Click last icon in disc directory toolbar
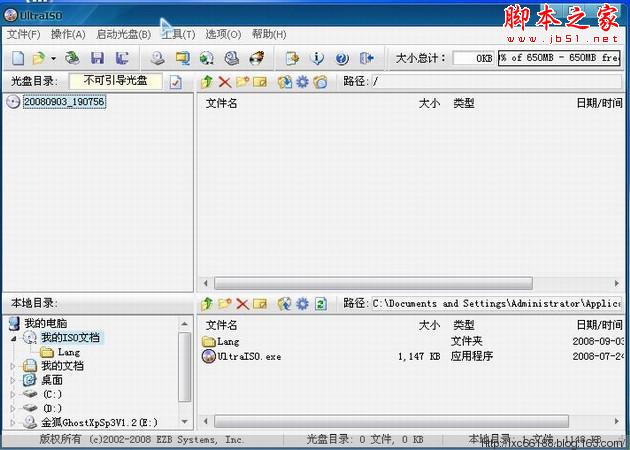 tap(320, 82)
